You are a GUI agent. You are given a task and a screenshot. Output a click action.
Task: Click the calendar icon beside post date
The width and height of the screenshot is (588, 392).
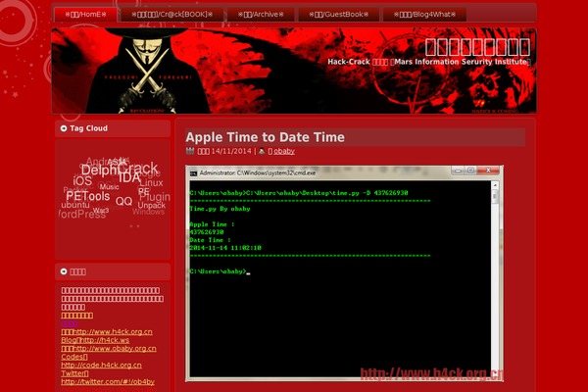pos(190,151)
